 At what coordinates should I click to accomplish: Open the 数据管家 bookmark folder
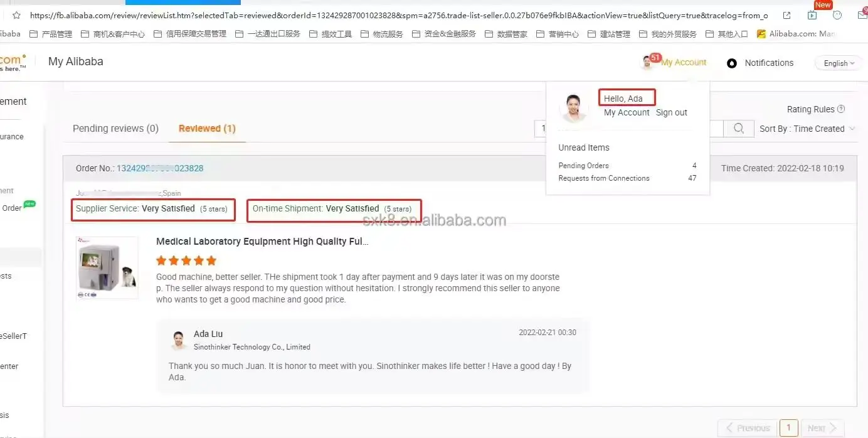coord(505,34)
